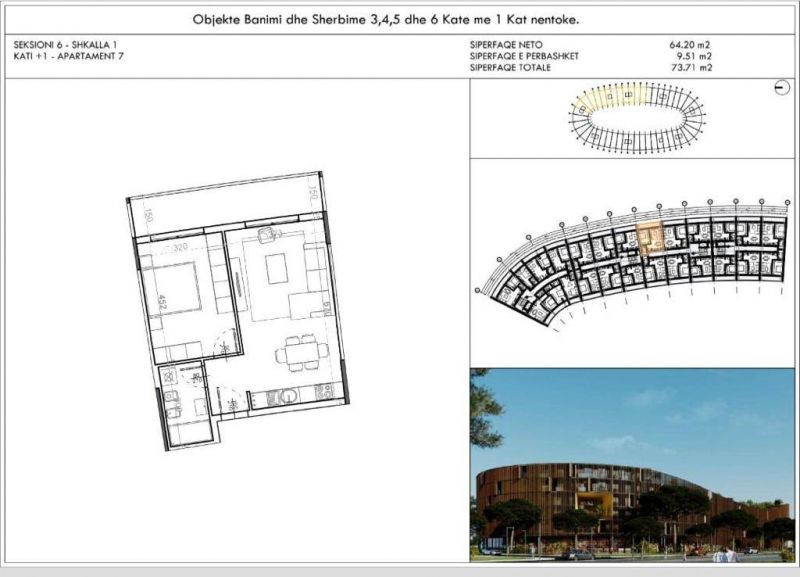Viewport: 800px width, 577px height.
Task: Click the curved section floor plan
Action: [634, 262]
